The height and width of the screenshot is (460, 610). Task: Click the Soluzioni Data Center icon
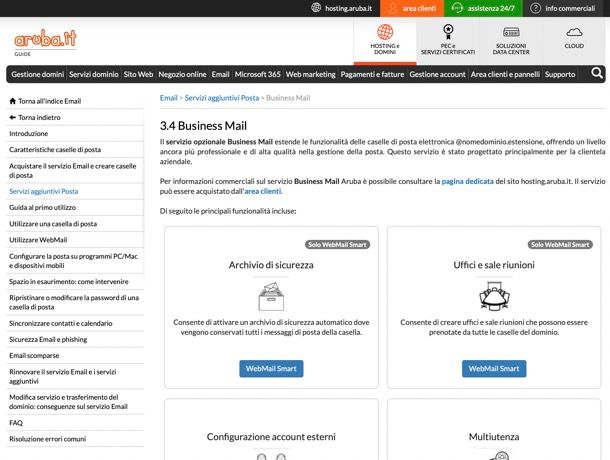click(x=511, y=32)
